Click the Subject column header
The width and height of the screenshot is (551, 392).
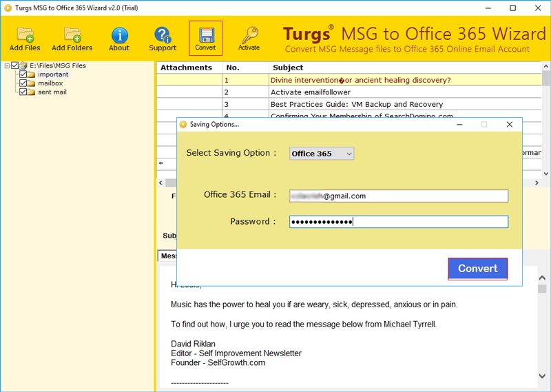(405, 68)
